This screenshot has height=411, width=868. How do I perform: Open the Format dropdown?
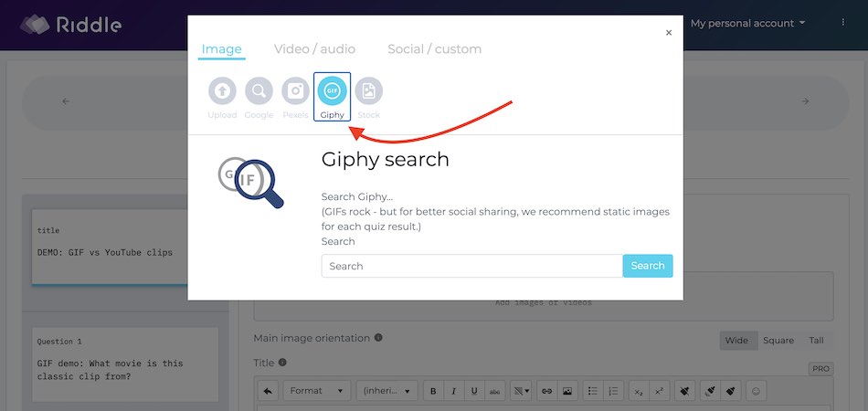pos(317,391)
